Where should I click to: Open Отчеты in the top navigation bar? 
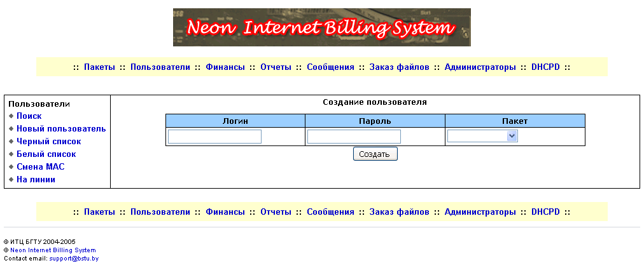[x=276, y=67]
